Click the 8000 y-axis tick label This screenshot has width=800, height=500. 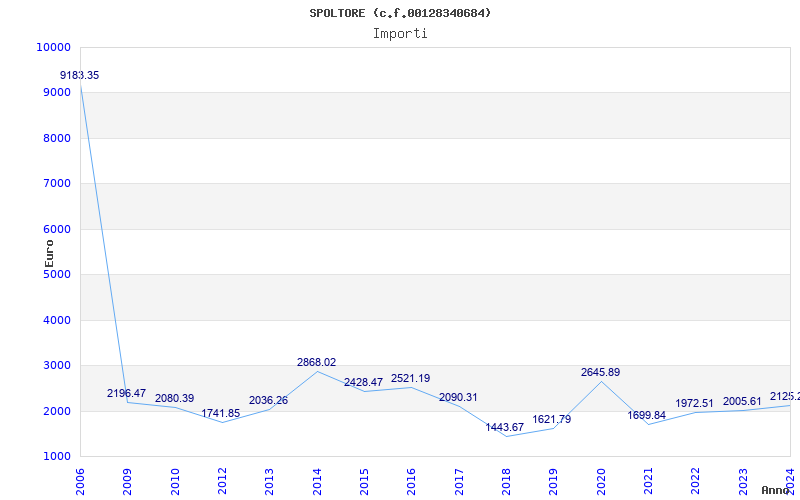pyautogui.click(x=56, y=138)
